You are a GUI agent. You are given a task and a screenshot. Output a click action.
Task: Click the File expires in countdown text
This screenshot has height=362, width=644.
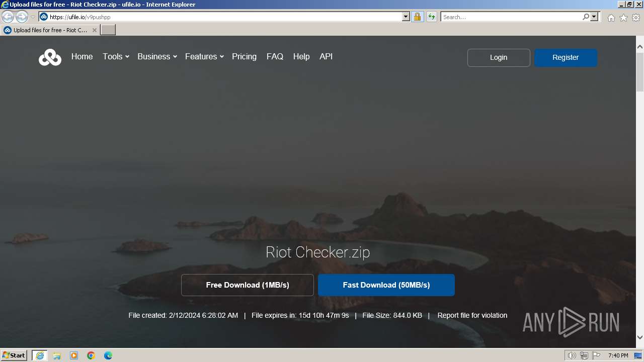[300, 315]
